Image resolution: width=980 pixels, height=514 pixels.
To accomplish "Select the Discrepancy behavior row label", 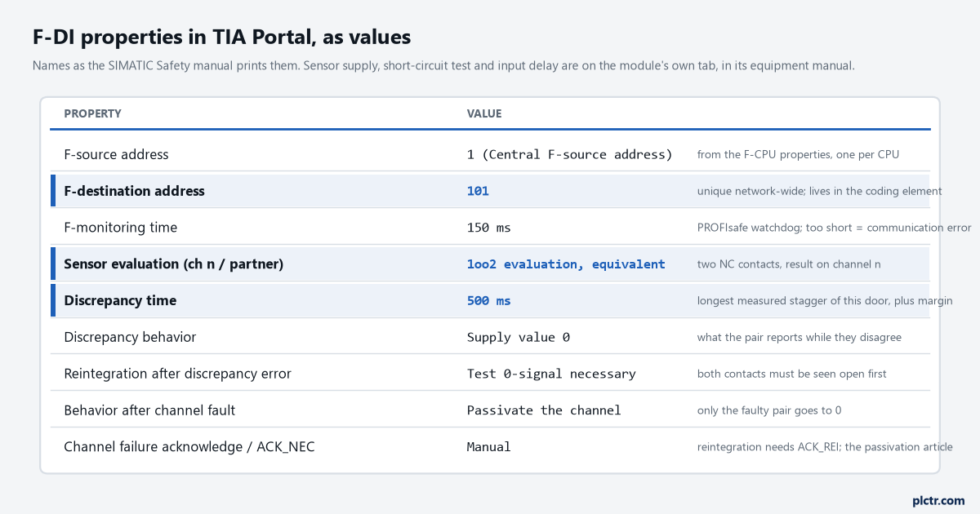I will point(130,337).
